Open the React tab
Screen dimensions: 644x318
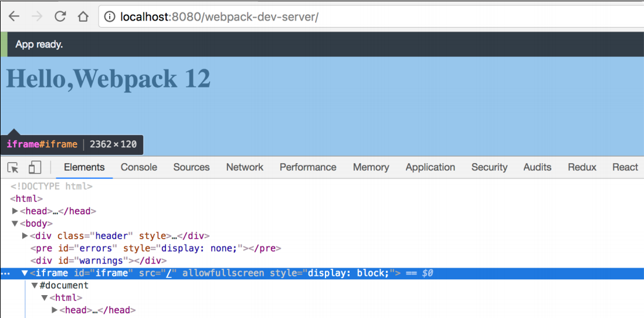[x=625, y=167]
